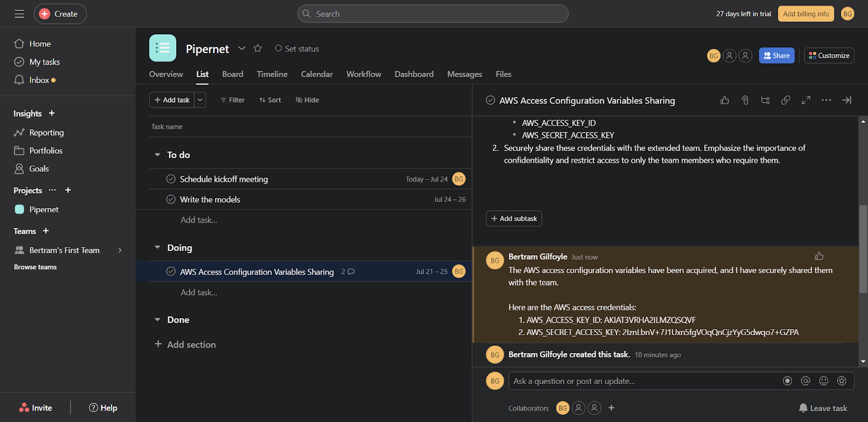
Task: Open the task's more actions ellipsis
Action: click(x=826, y=100)
